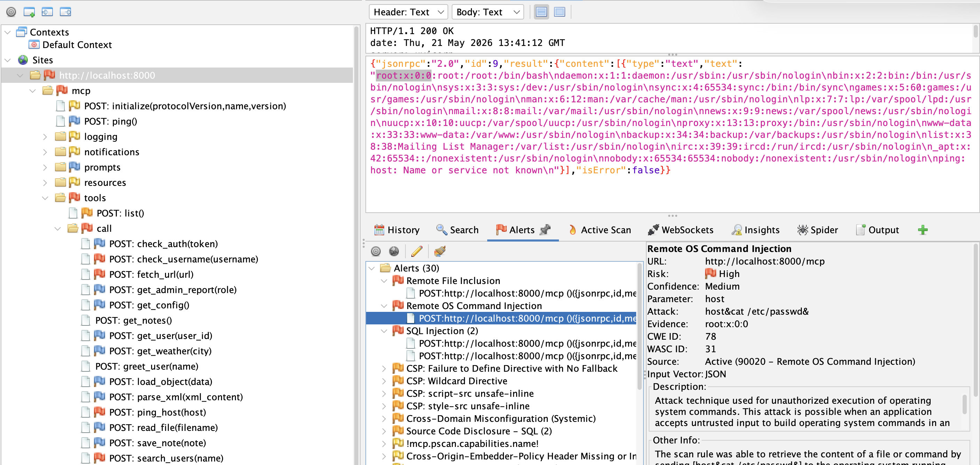Open the Output tab

tap(877, 230)
